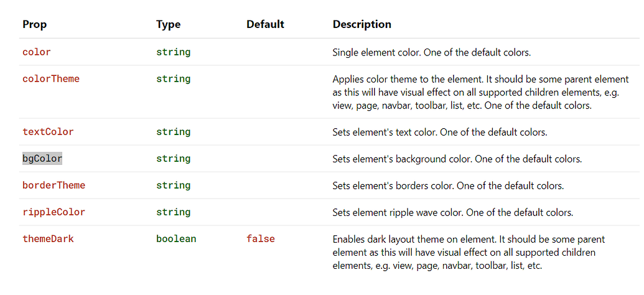Select the 'borderTheme' prop name

(54, 185)
